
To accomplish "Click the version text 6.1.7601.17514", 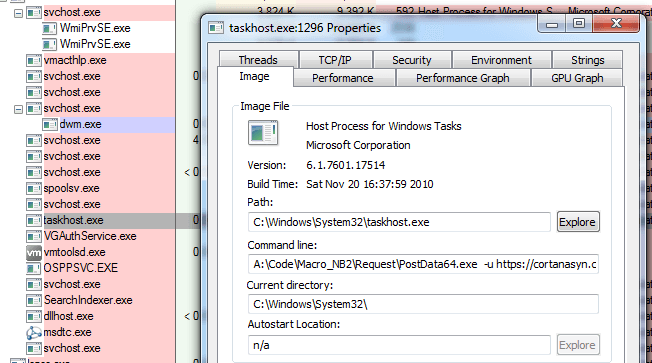I will (346, 165).
